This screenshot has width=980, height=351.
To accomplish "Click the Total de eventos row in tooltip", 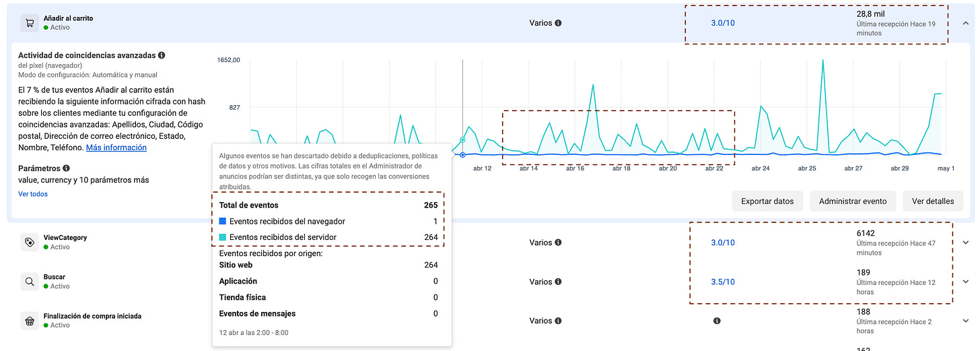I will pyautogui.click(x=328, y=205).
